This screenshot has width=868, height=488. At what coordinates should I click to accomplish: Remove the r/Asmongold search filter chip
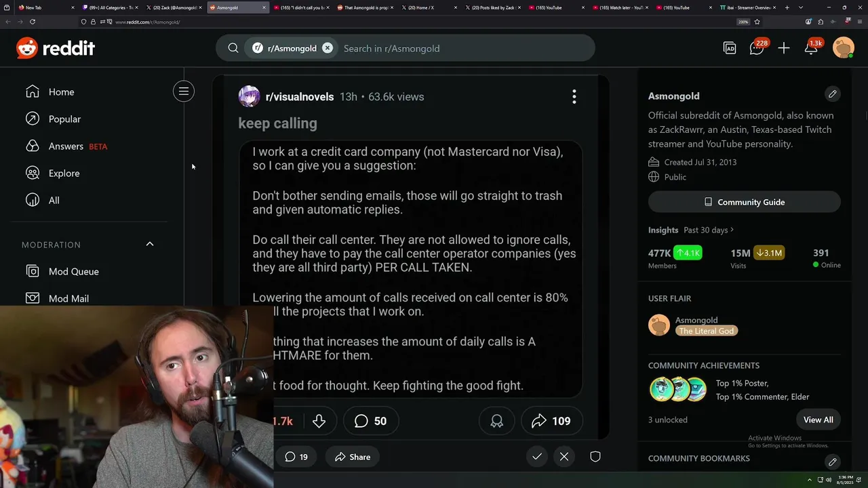click(328, 48)
